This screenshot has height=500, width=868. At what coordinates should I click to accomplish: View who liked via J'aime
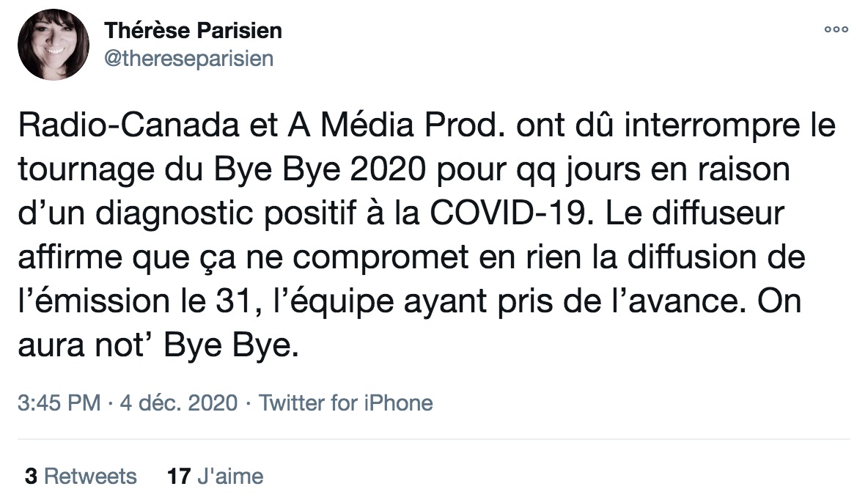pyautogui.click(x=230, y=477)
